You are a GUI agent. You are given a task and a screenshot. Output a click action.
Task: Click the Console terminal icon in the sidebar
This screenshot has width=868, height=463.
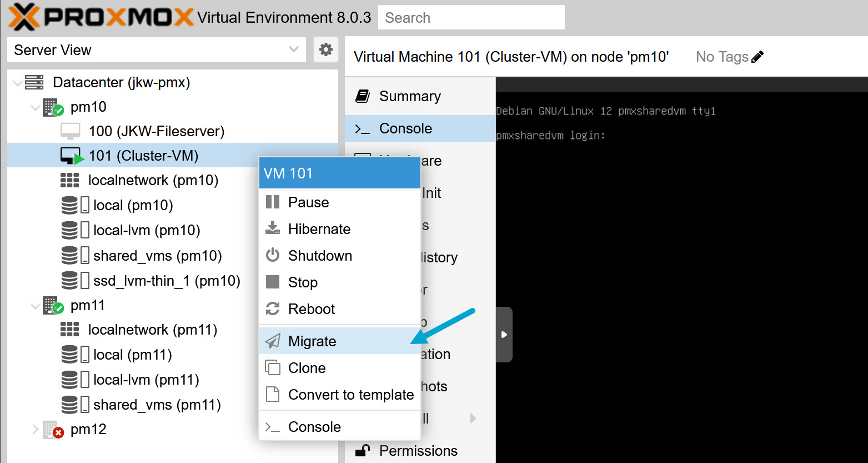(x=363, y=128)
